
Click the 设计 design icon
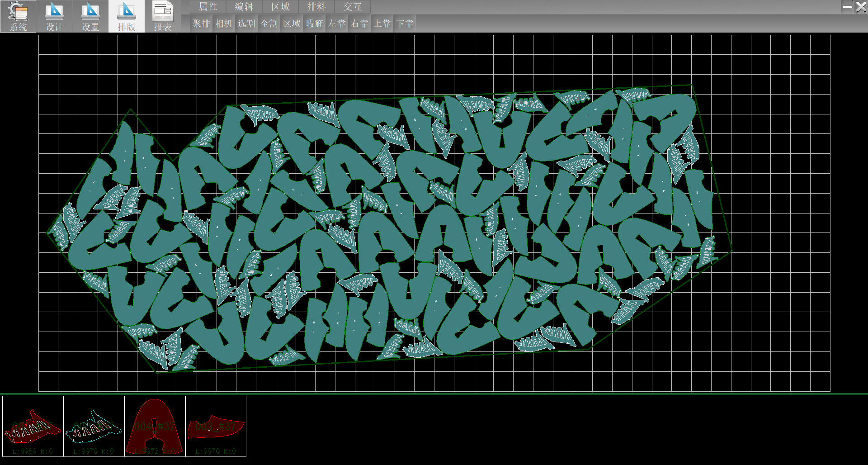[54, 16]
